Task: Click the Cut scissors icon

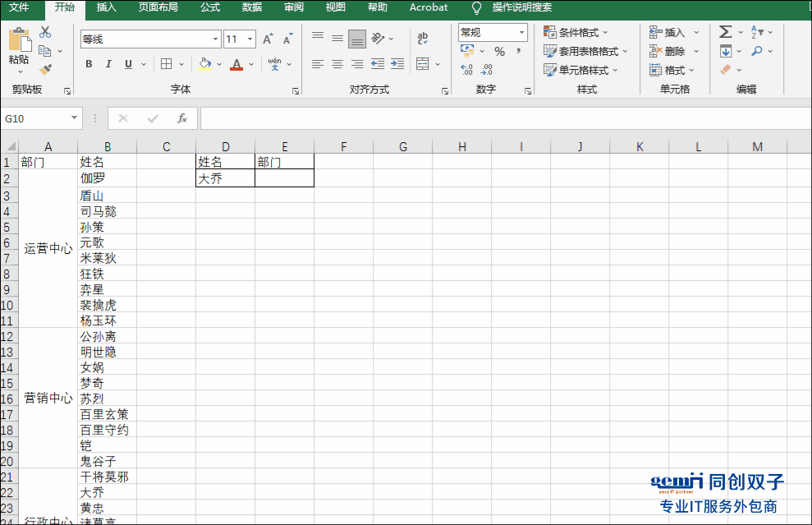Action: (45, 32)
